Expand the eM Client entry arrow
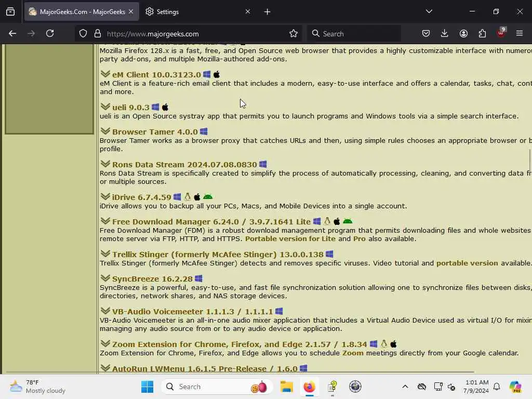The width and height of the screenshot is (532, 399). point(105,74)
